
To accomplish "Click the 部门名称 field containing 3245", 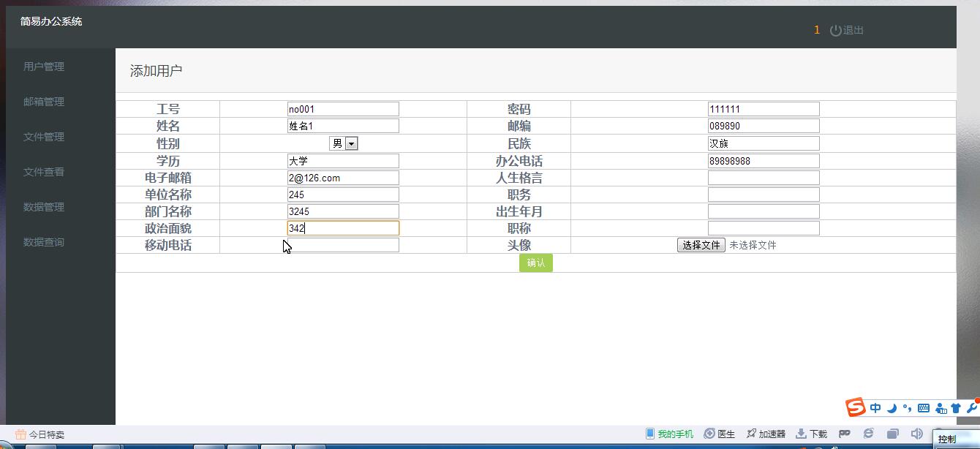I will (343, 211).
